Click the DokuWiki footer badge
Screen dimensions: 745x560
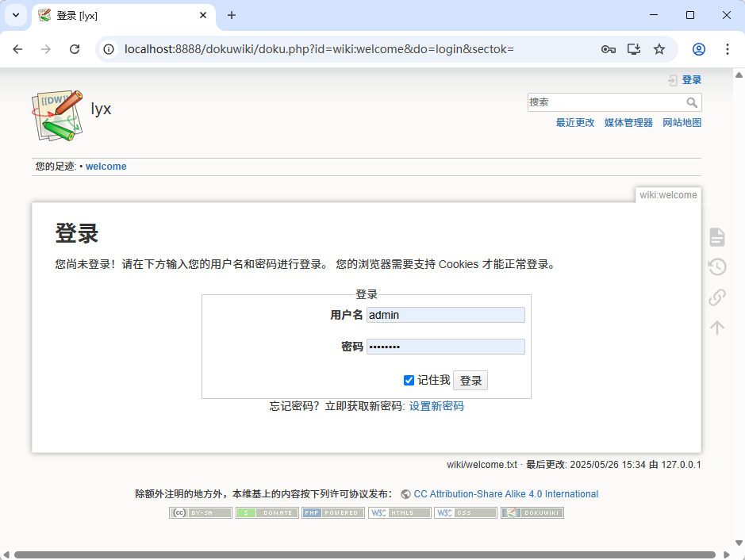coord(532,512)
